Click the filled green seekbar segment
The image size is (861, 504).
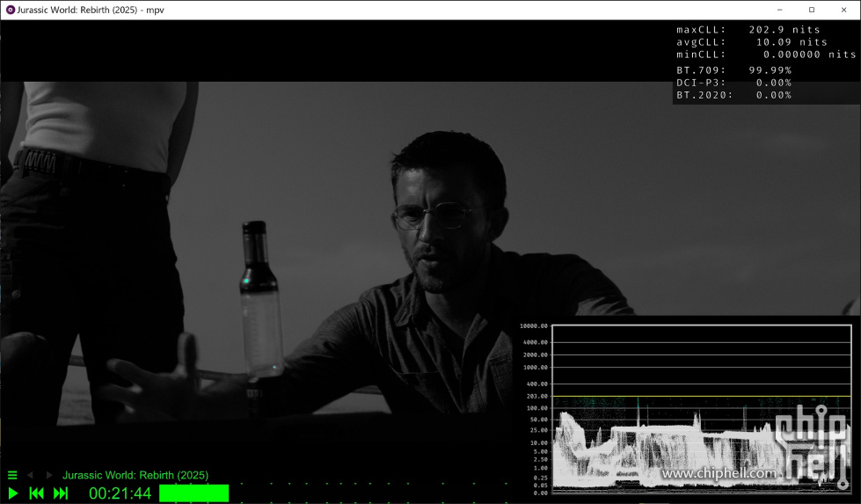pyautogui.click(x=193, y=493)
